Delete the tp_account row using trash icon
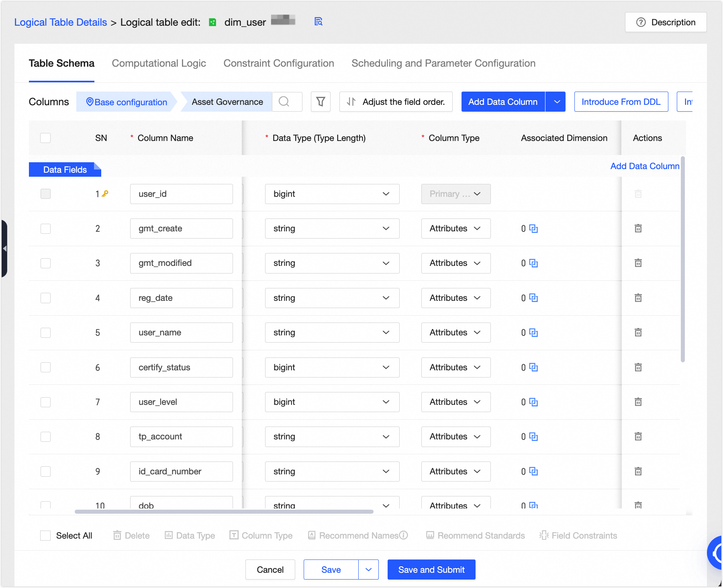 pyautogui.click(x=638, y=437)
